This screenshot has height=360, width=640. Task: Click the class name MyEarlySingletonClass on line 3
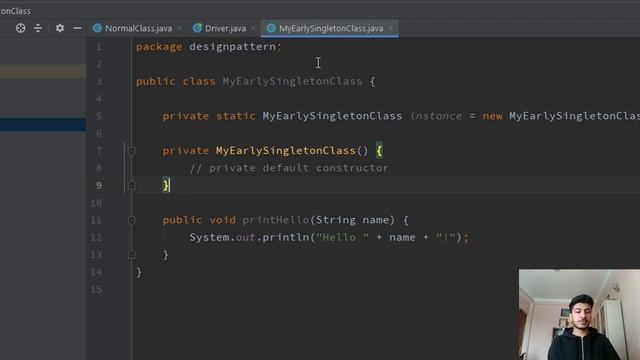tap(292, 81)
